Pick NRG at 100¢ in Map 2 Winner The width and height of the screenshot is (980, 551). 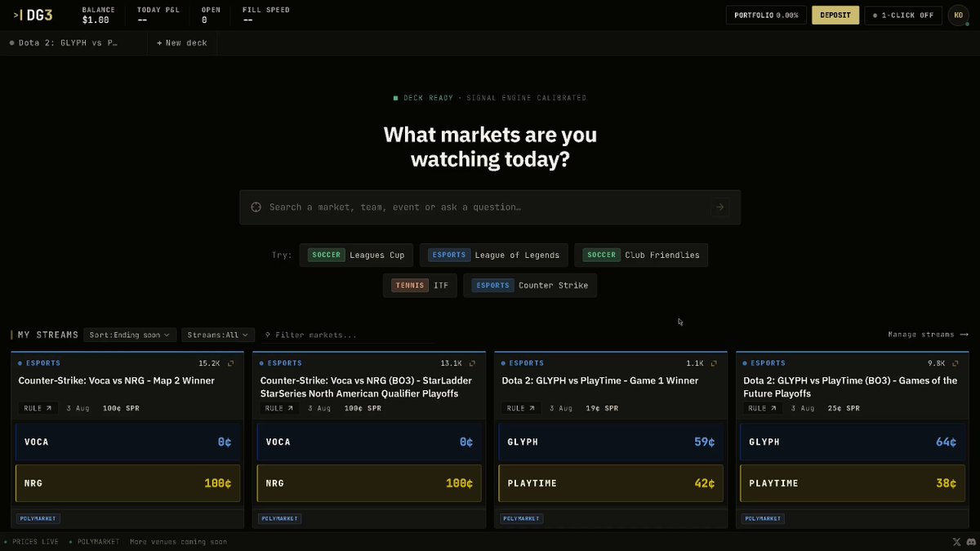(x=127, y=483)
